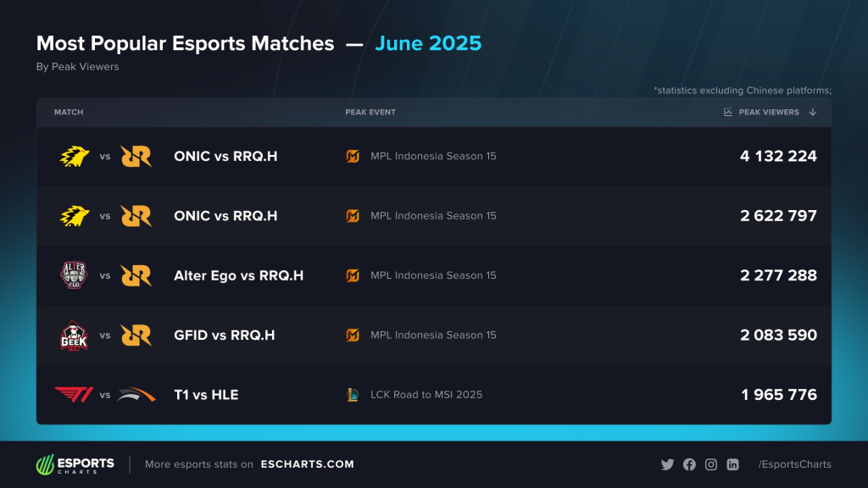
Task: Click the Alter Ego team logo
Action: (74, 275)
